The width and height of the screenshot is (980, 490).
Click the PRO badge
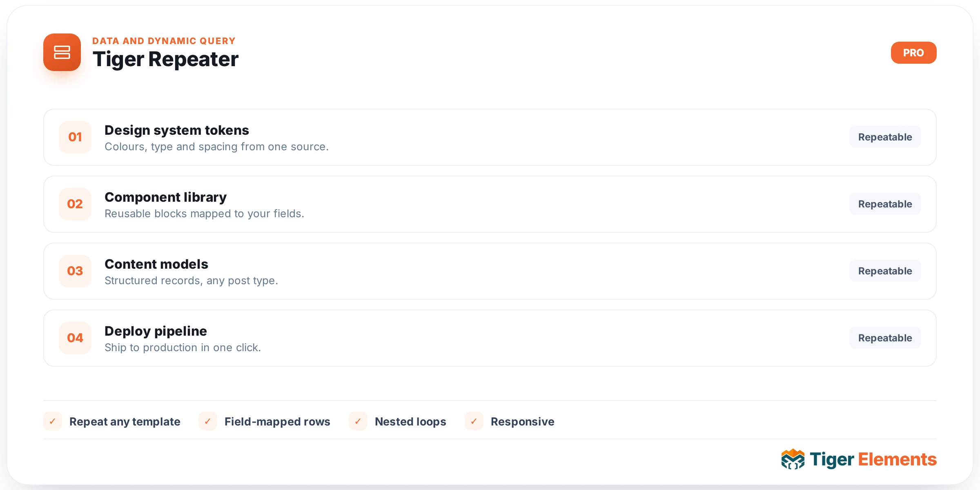click(913, 53)
